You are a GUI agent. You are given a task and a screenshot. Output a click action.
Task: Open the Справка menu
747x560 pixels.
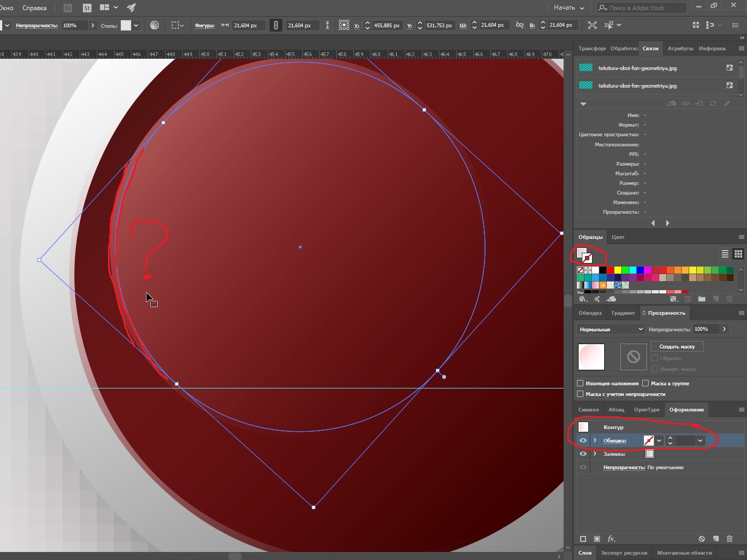(34, 8)
